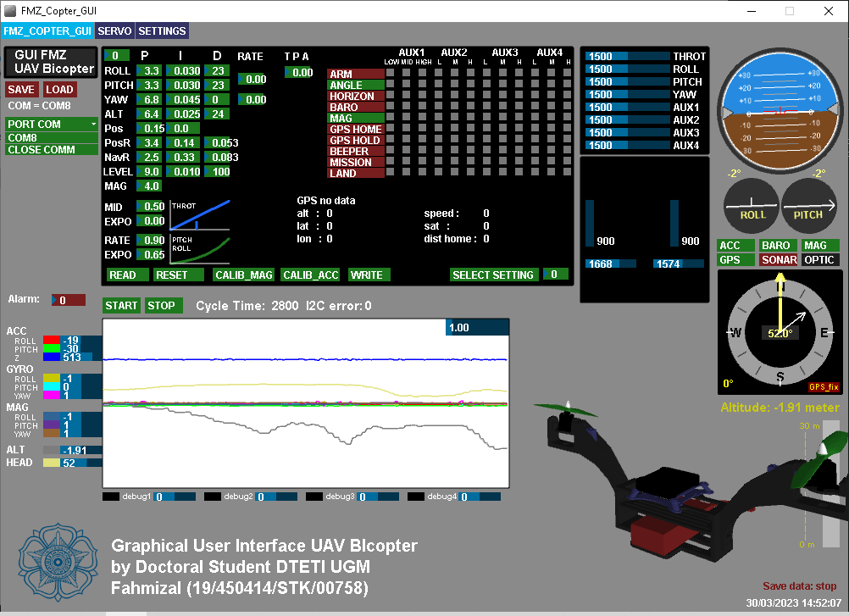849x616 pixels.
Task: Toggle the ACC sensor indicator
Action: (735, 246)
